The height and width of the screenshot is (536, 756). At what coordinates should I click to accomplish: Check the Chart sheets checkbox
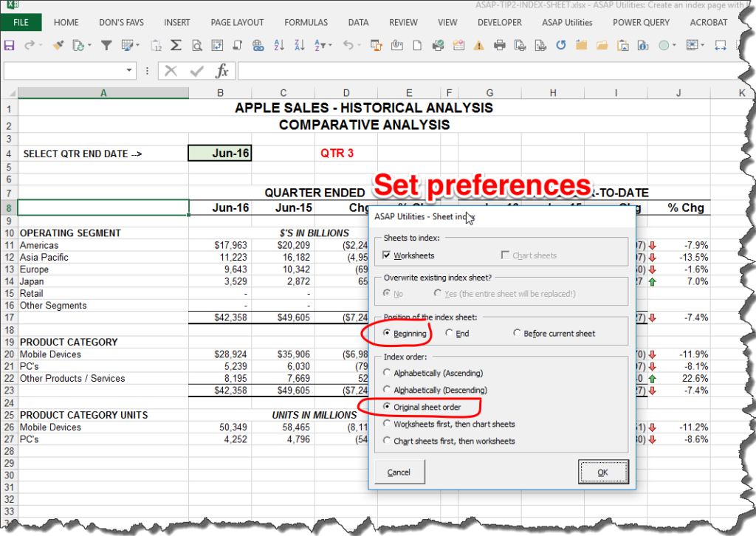tap(505, 255)
